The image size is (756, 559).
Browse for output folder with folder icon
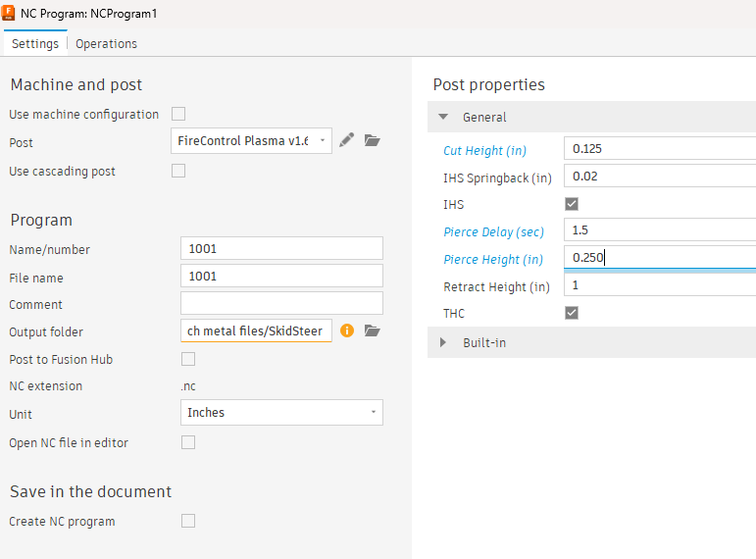click(x=373, y=330)
